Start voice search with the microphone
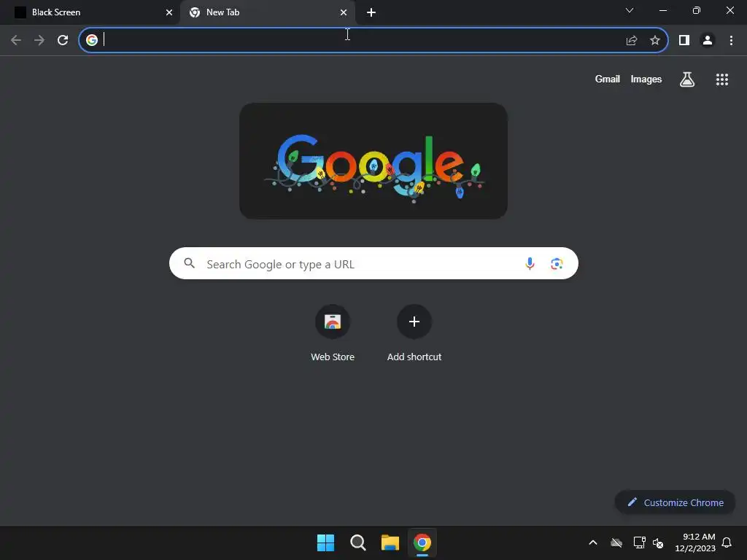Screen dimensions: 747x560 [x=530, y=263]
